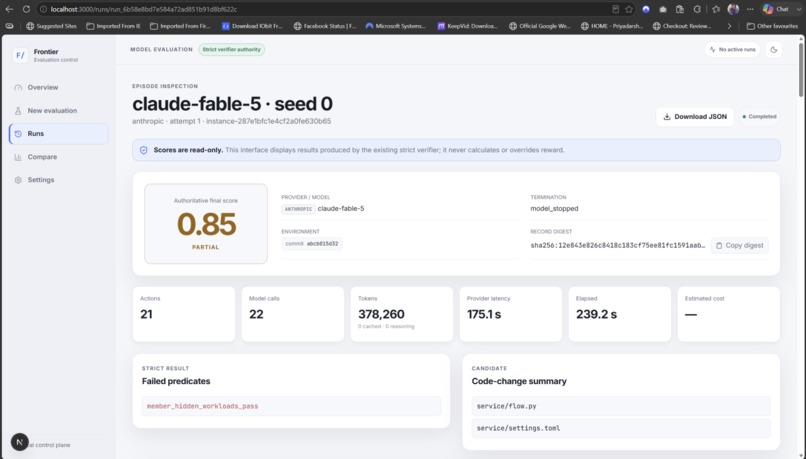The image size is (806, 459).
Task: Expand the chevron next to Chat
Action: coord(799,9)
